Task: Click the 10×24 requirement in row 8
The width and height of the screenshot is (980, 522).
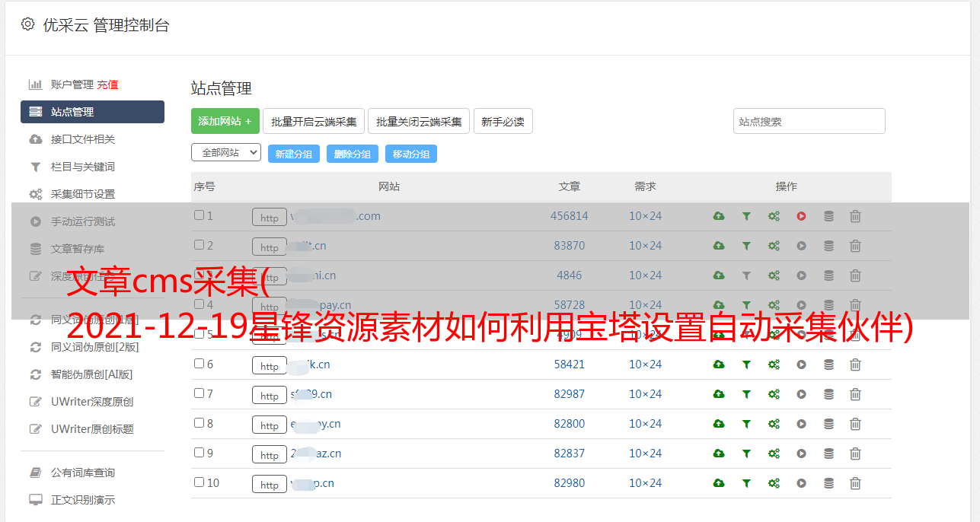Action: pyautogui.click(x=645, y=424)
